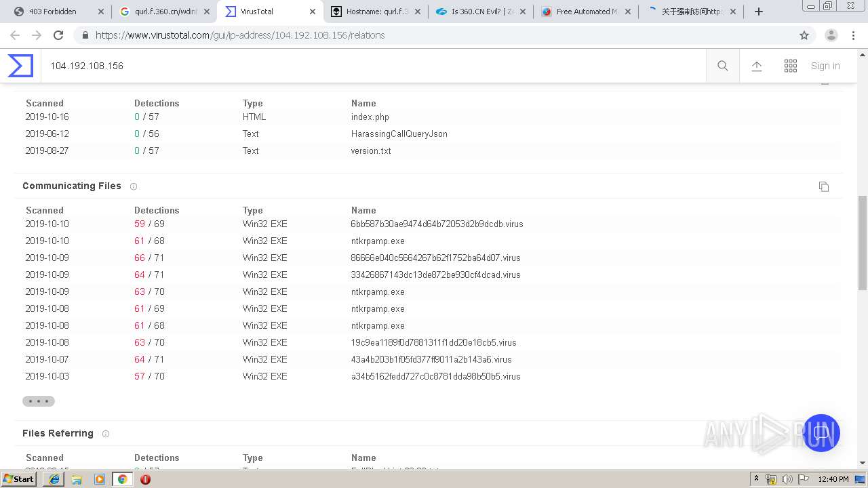This screenshot has width=868, height=488.
Task: Click detection count 57 / 70
Action: point(149,377)
